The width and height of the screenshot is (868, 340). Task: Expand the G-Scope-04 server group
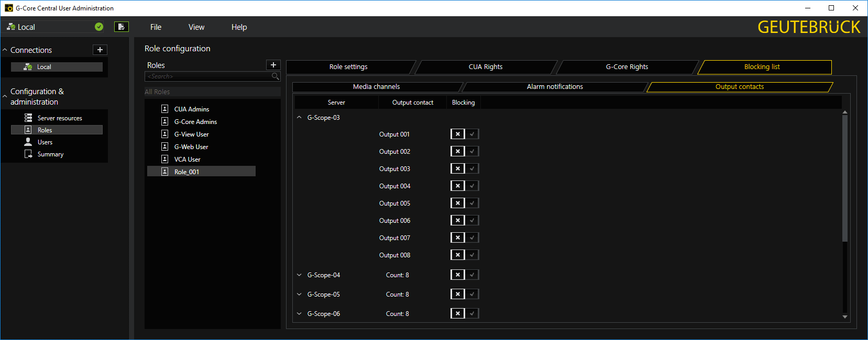tap(299, 275)
